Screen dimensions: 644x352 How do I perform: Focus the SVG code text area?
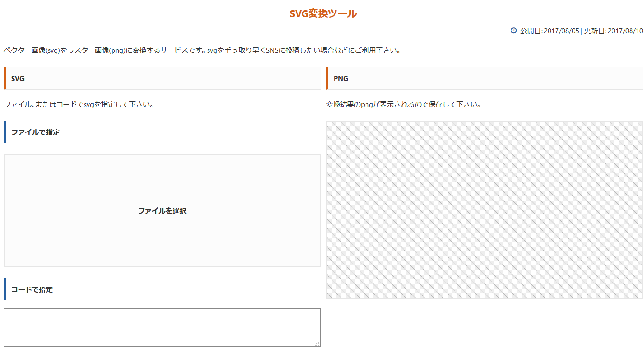click(x=162, y=327)
